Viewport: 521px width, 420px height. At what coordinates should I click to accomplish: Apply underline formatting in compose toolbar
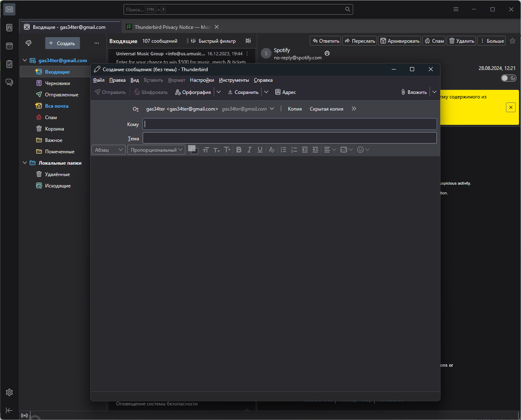(260, 150)
